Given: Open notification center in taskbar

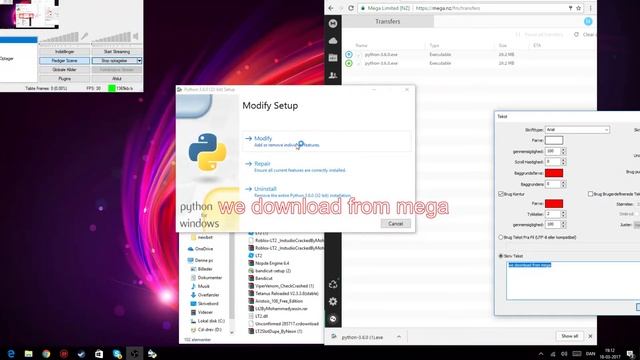Looking at the screenshot, I should [630, 354].
